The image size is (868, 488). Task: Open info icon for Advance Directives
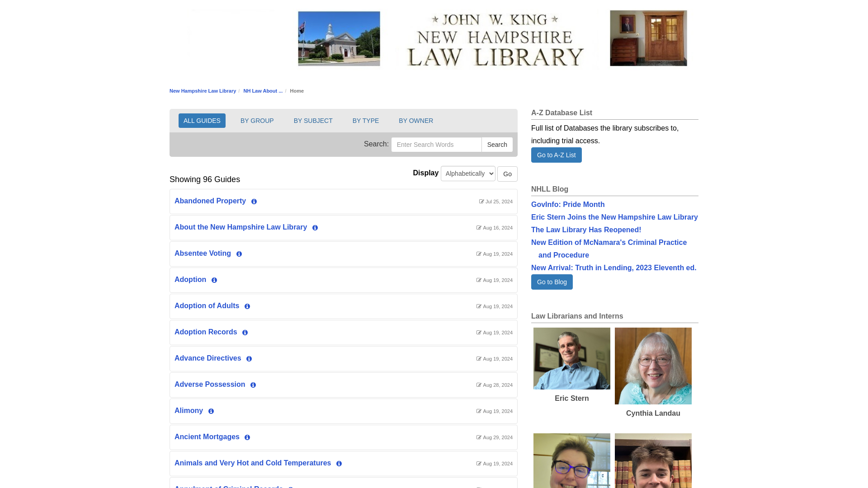[249, 359]
